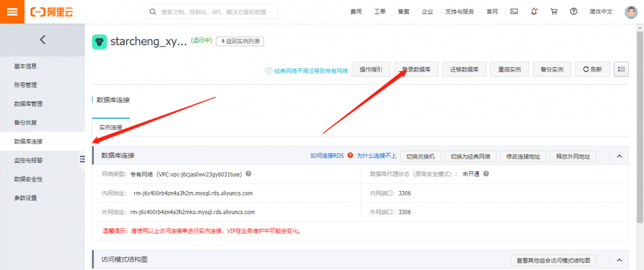Switch to the 实例连接 tab

coord(111,127)
